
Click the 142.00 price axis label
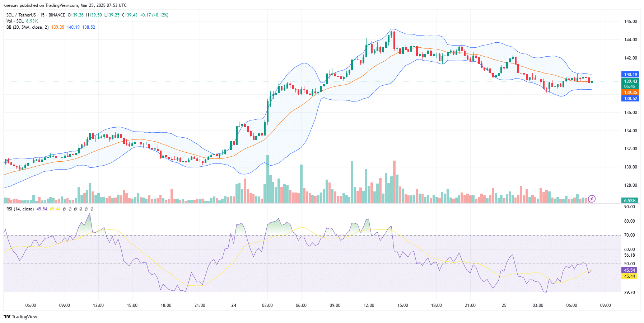click(631, 58)
